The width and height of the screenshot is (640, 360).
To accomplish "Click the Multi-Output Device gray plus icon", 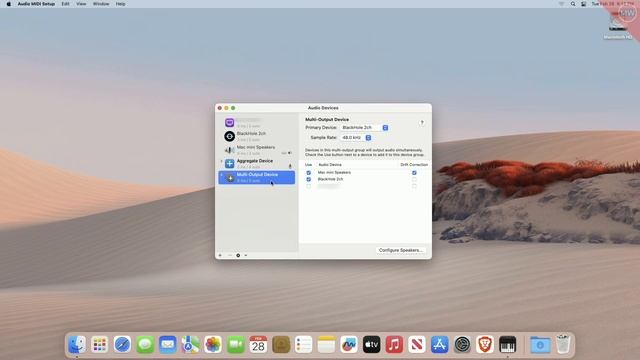I will point(231,178).
